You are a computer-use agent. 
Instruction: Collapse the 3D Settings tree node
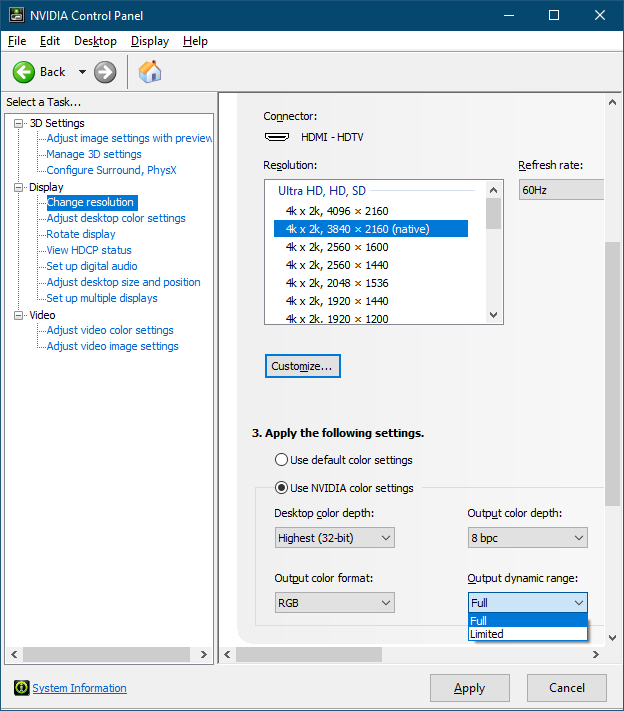19,123
